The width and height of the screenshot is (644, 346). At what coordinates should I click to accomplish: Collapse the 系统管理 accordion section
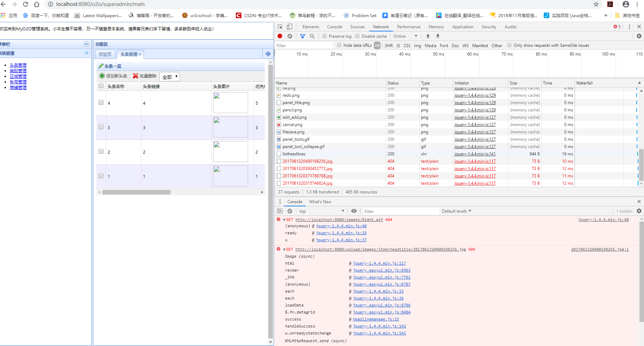coord(87,53)
